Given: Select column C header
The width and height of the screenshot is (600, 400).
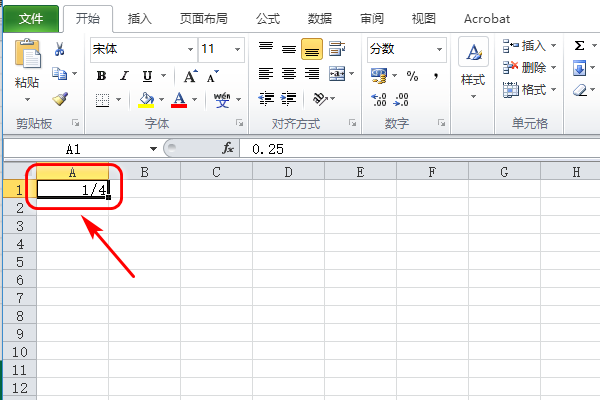Looking at the screenshot, I should tap(216, 172).
